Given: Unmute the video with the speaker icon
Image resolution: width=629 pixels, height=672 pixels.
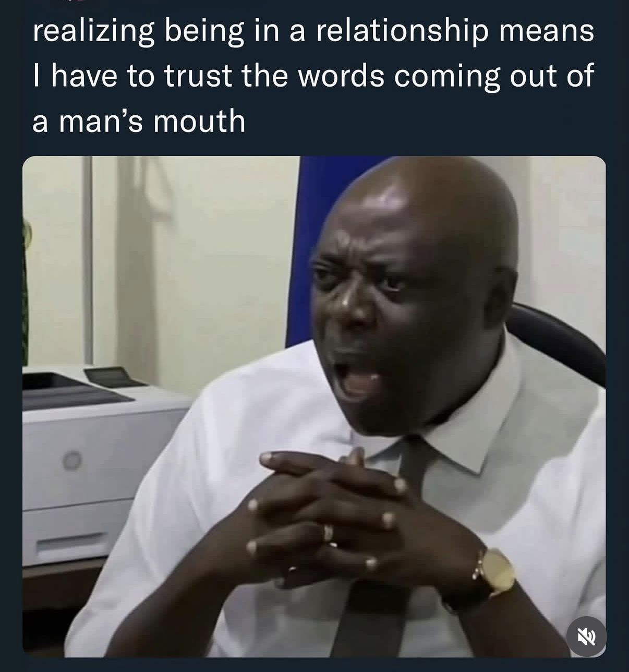Looking at the screenshot, I should coord(586,637).
